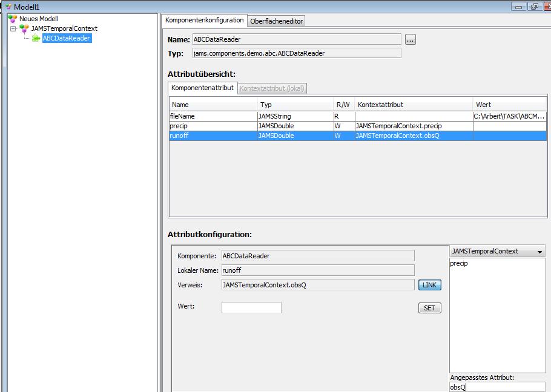Switch to the Oberflächeneditor tab
Screen dimensions: 551x392
pos(277,21)
